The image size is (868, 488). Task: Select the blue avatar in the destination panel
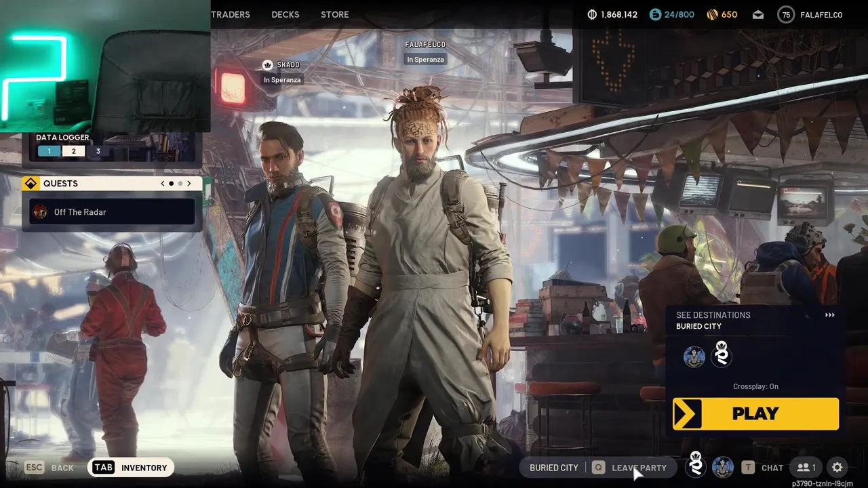tap(694, 357)
